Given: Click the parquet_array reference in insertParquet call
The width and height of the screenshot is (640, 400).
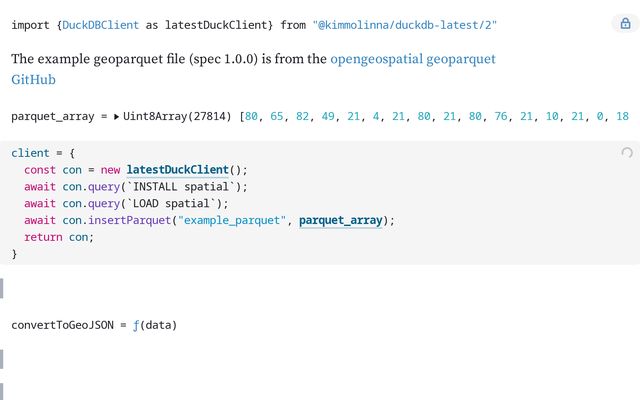Looking at the screenshot, I should [341, 220].
